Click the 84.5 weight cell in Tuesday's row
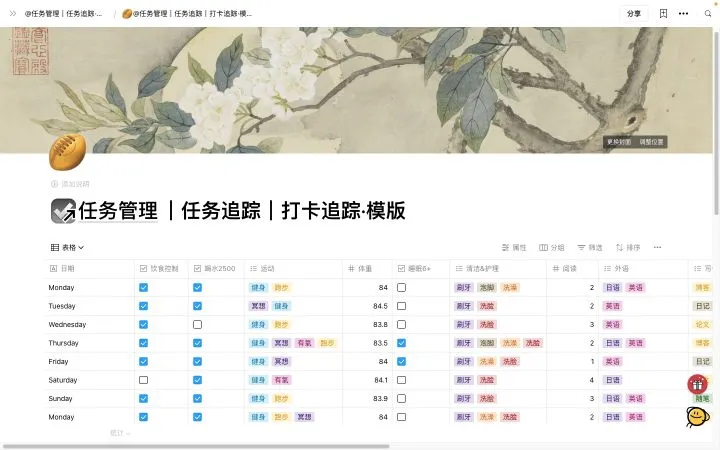This screenshot has width=720, height=450. click(x=367, y=306)
